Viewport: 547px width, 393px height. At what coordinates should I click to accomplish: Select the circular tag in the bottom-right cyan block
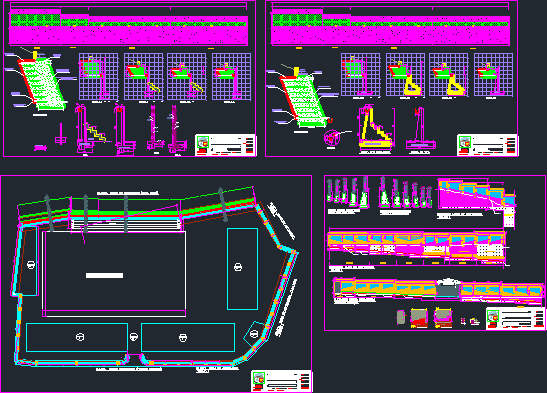coord(183,338)
